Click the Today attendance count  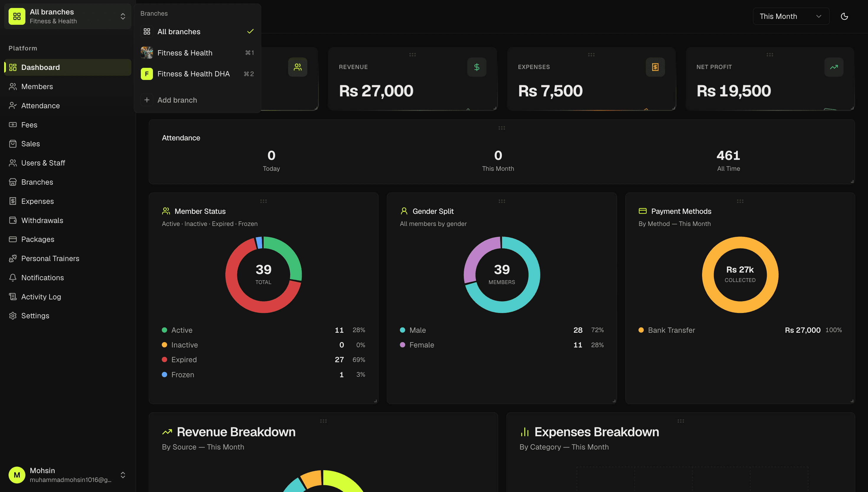pyautogui.click(x=271, y=155)
